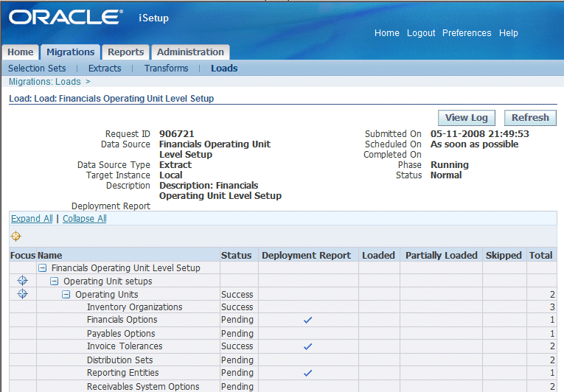Screen dimensions: 564x392
Task: Open the Help link
Action: 508,33
